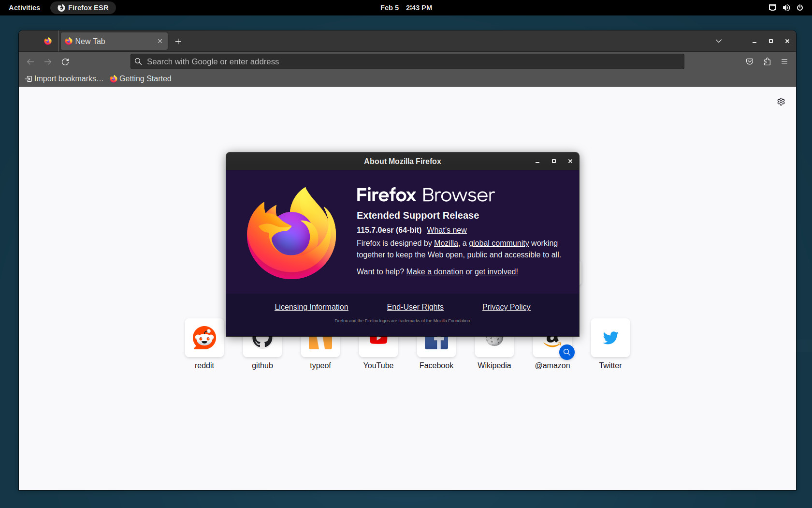Image resolution: width=812 pixels, height=508 pixels.
Task: Open the Firefox hamburger application menu
Action: point(784,61)
